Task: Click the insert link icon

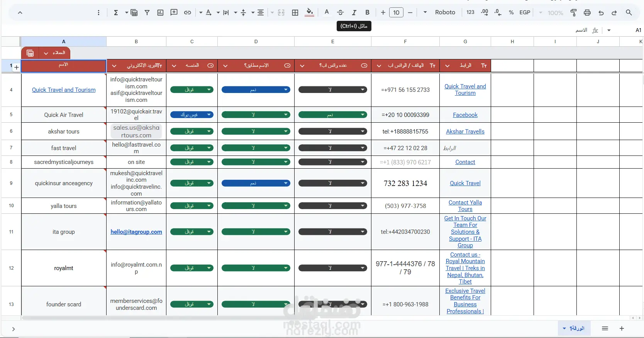Action: pos(188,13)
